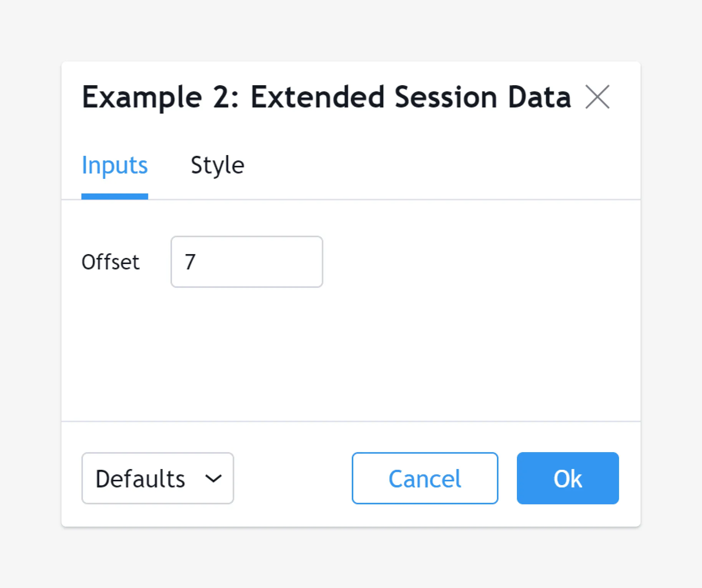Select the Inputs tab
The width and height of the screenshot is (702, 588).
pos(114,166)
